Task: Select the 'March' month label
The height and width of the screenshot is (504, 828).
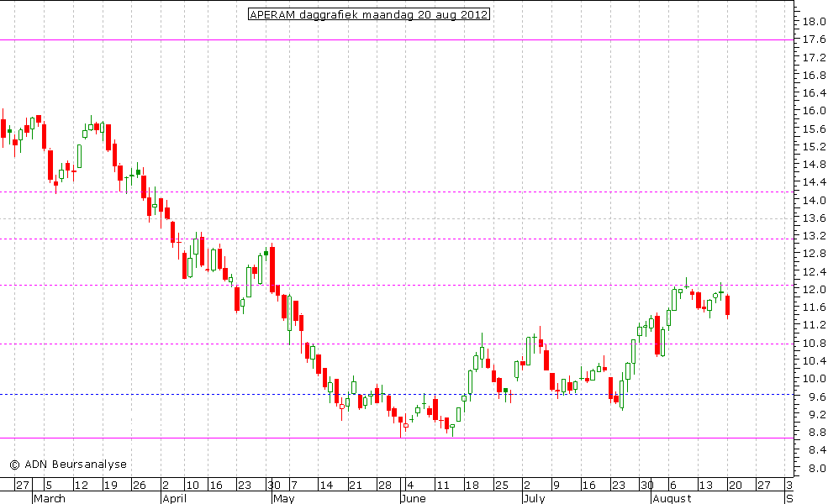Action: [50, 498]
